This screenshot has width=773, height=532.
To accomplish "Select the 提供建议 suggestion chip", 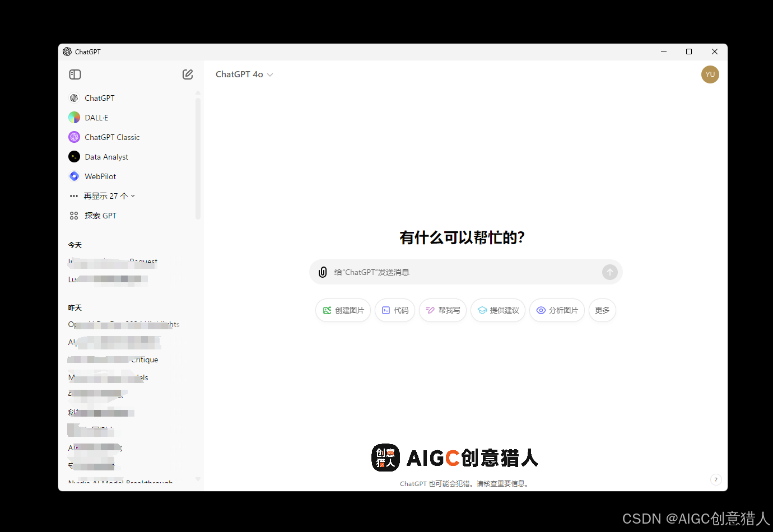I will click(x=498, y=310).
